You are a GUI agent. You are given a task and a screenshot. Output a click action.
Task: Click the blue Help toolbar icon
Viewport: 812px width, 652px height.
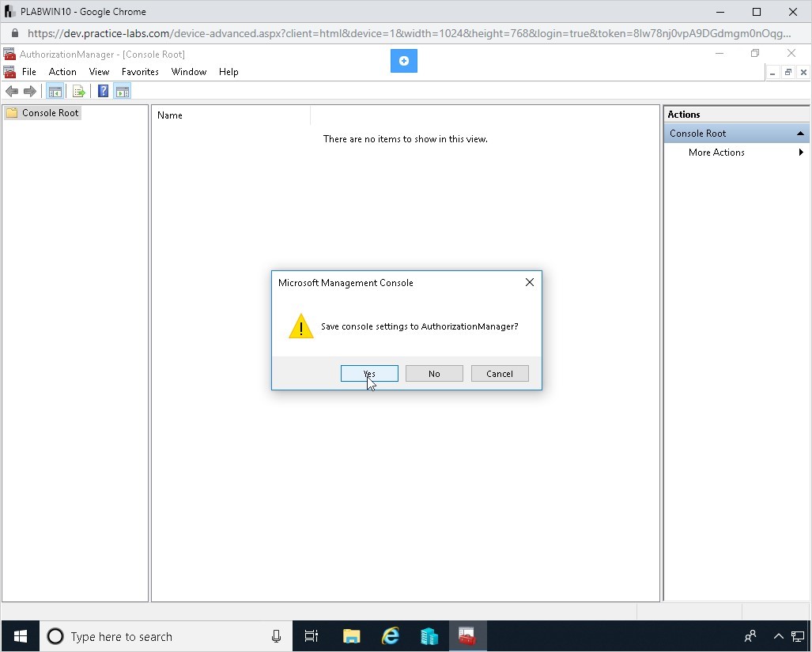103,91
